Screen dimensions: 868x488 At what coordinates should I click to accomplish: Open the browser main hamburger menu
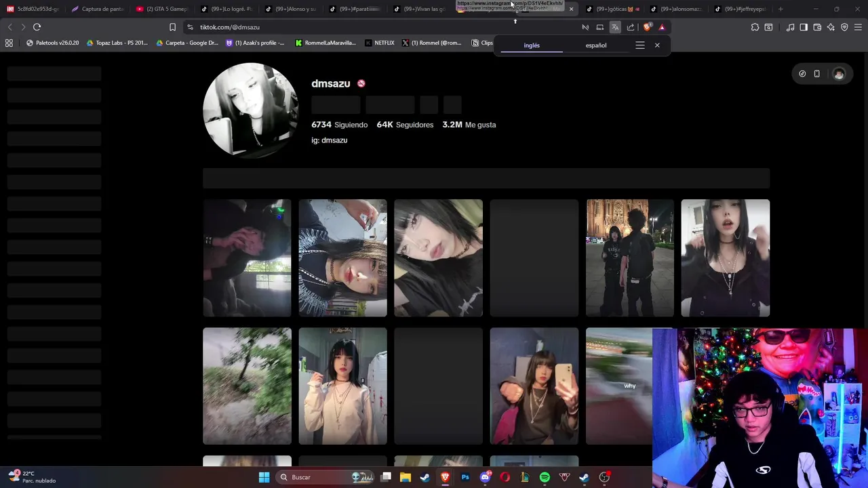859,27
